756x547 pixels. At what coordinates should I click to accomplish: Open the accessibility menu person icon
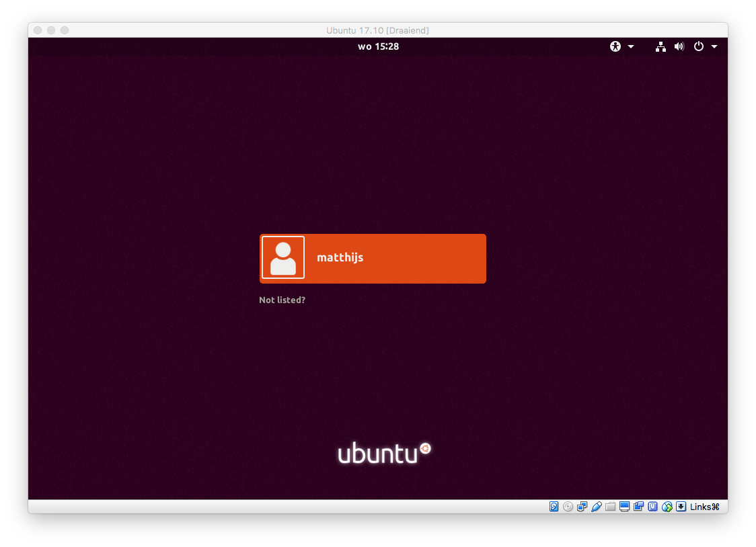(615, 46)
